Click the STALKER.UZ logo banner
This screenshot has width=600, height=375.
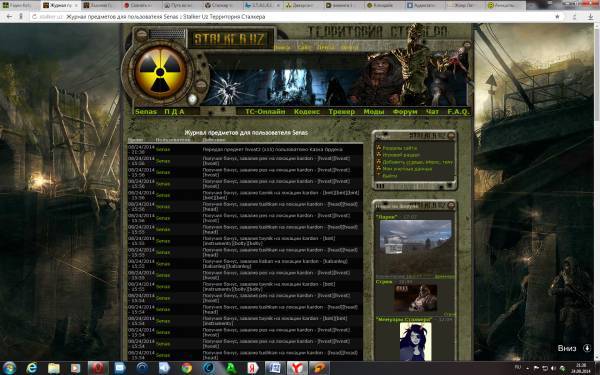pyautogui.click(x=230, y=39)
